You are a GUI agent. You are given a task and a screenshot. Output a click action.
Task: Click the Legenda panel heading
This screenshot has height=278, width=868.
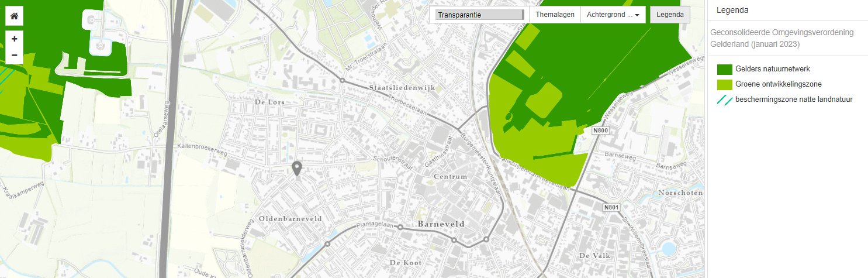pyautogui.click(x=732, y=10)
